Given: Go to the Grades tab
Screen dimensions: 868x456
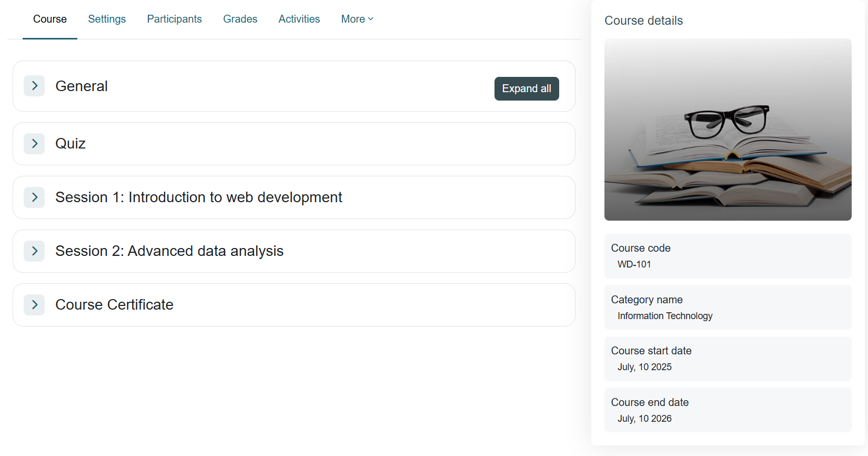Looking at the screenshot, I should [240, 19].
